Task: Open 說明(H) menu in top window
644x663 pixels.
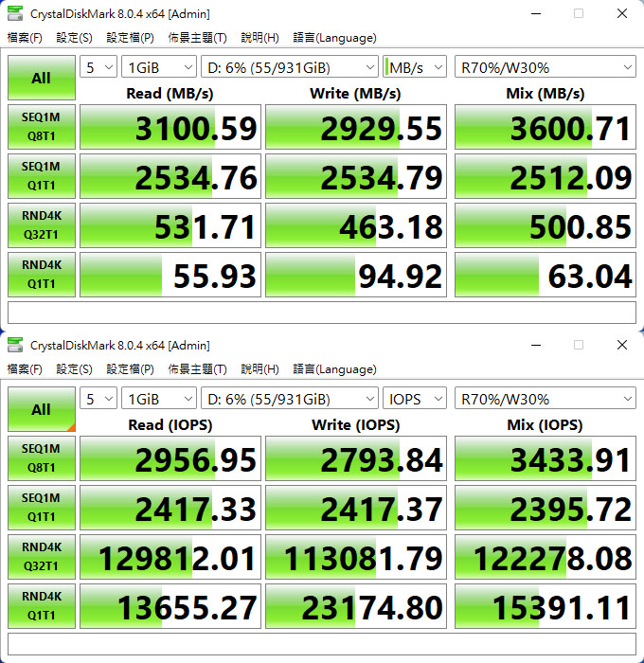Action: click(x=259, y=38)
